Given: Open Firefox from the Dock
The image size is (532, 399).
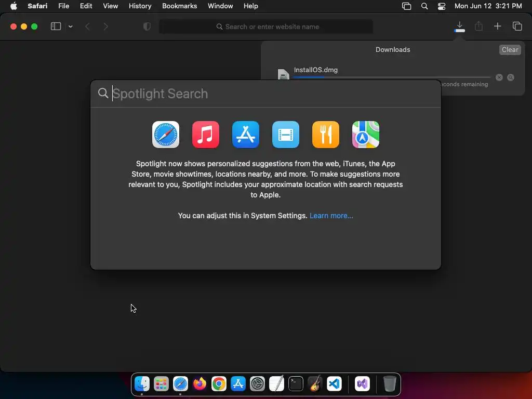Looking at the screenshot, I should coord(199,384).
